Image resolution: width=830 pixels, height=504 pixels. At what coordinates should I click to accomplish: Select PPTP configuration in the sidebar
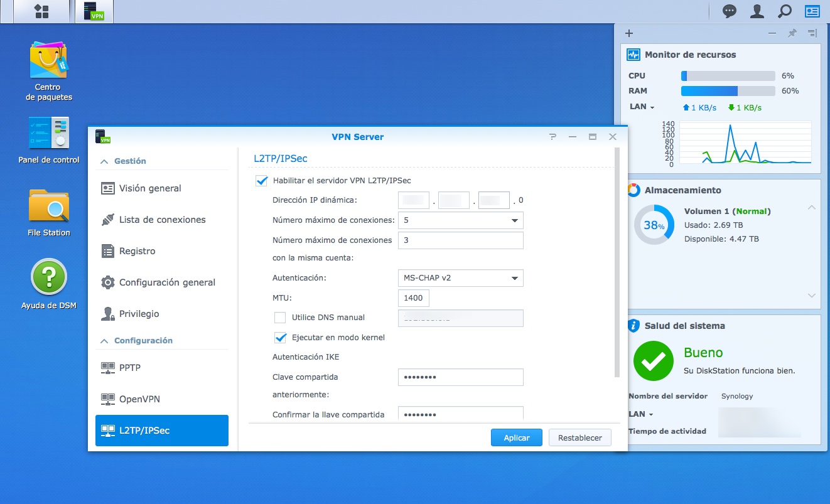(162, 368)
